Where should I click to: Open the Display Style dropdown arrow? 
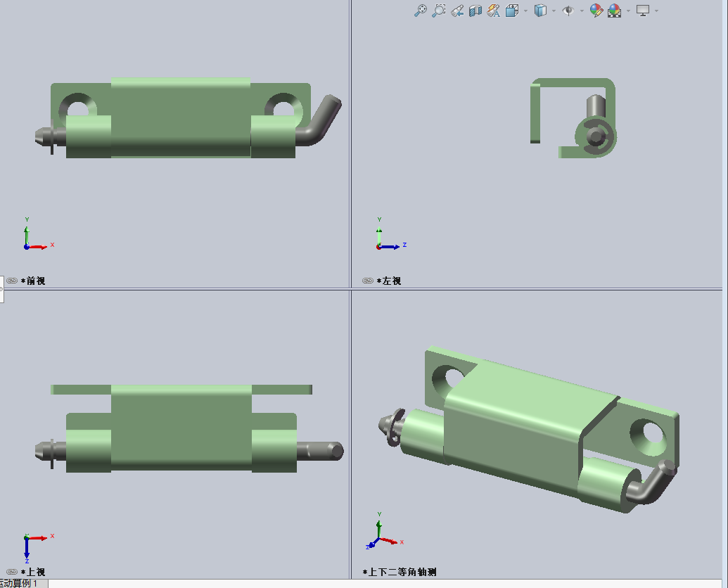(554, 11)
